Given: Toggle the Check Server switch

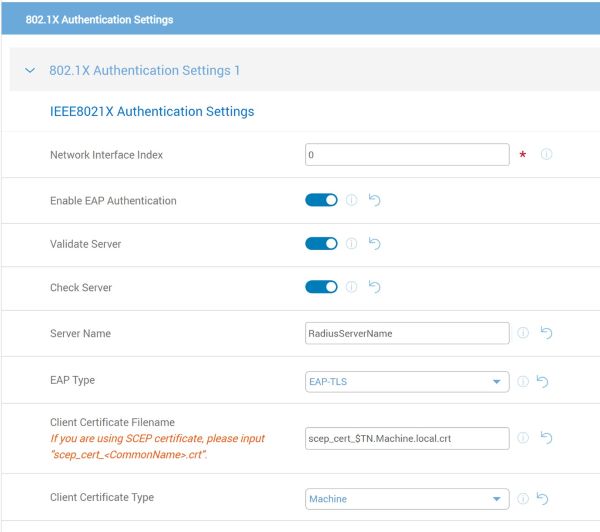Looking at the screenshot, I should (x=321, y=287).
